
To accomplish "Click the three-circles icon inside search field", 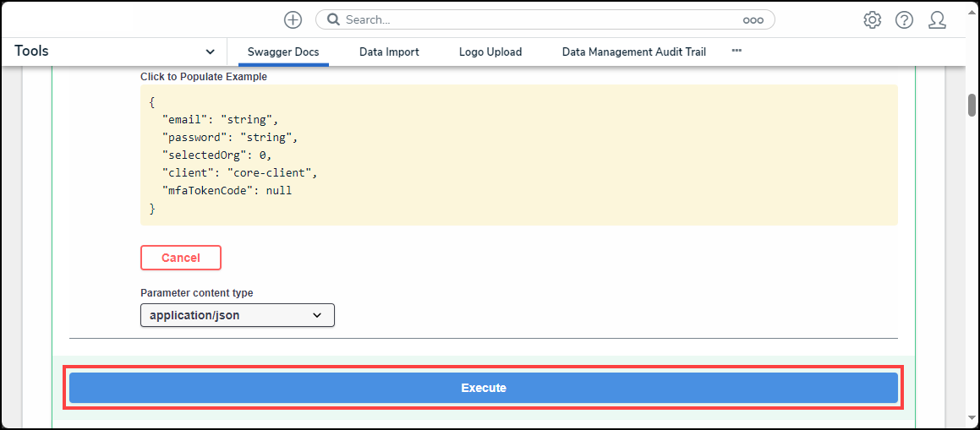I will (x=753, y=20).
